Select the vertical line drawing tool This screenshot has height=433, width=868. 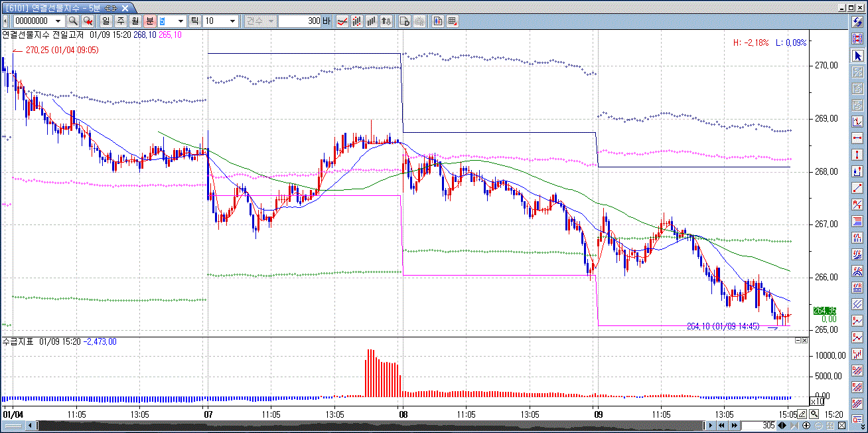[857, 155]
